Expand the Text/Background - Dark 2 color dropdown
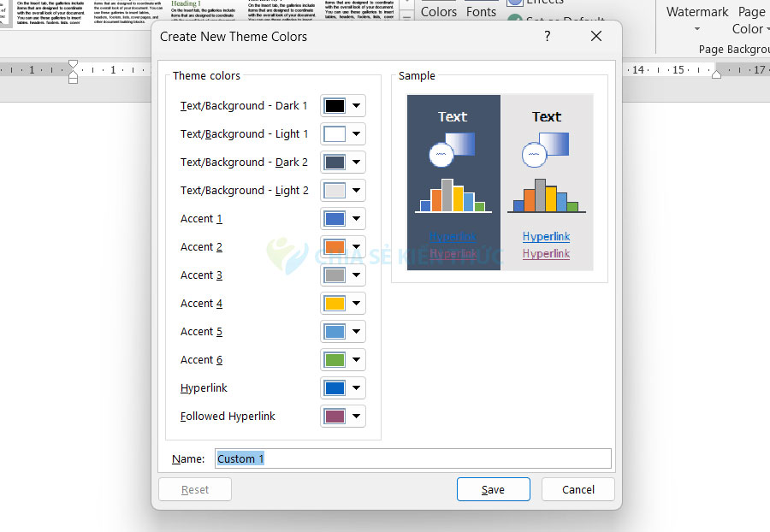This screenshot has width=770, height=532. point(343,163)
